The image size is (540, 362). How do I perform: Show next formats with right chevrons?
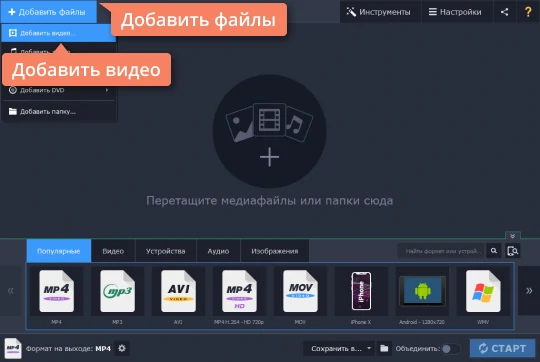[529, 291]
